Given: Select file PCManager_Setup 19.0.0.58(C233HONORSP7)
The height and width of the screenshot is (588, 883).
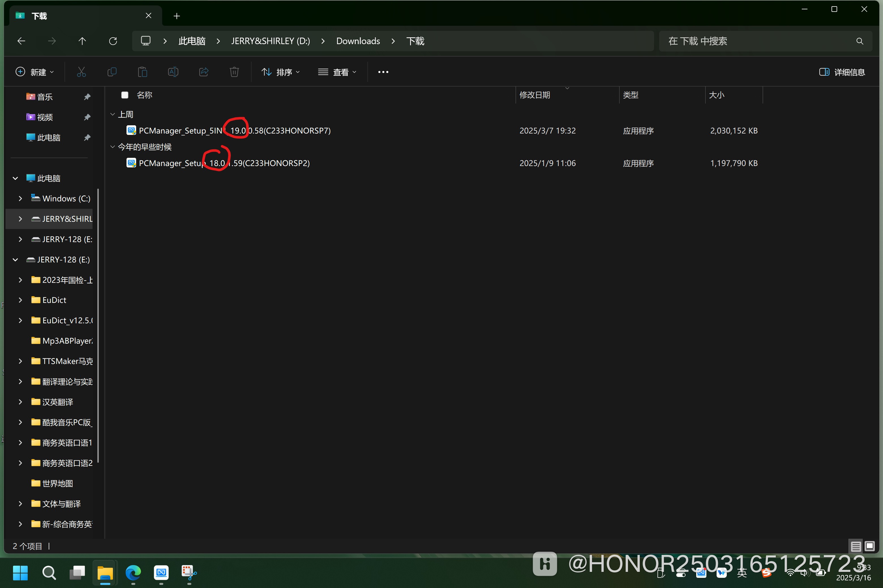Looking at the screenshot, I should coord(235,130).
